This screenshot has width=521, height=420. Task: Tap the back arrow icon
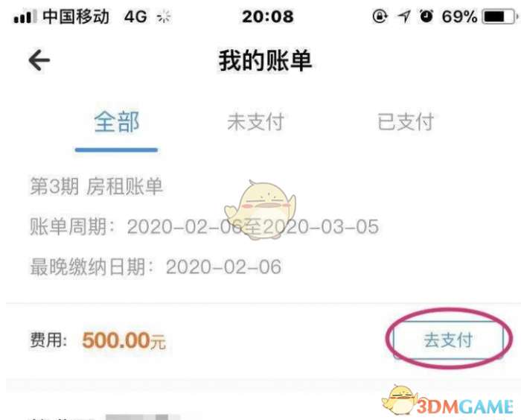point(39,60)
